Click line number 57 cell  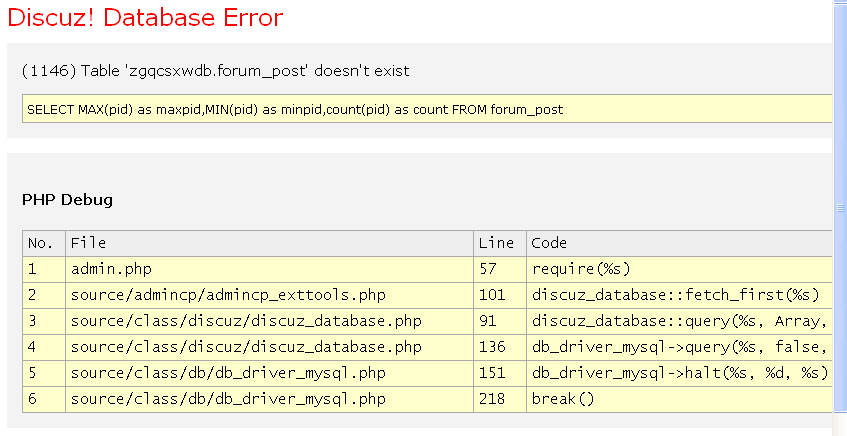[x=488, y=269]
